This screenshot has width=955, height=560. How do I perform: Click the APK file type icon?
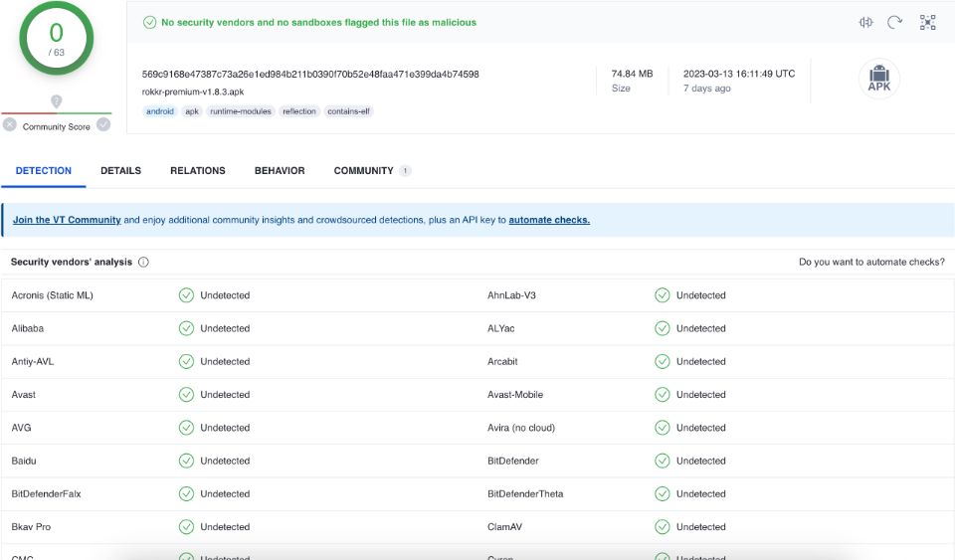[x=878, y=79]
